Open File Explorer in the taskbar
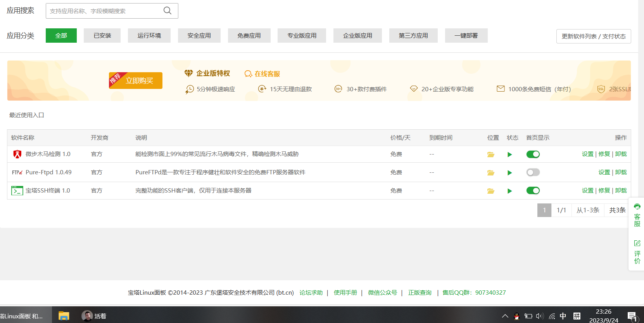Viewport: 644px width, 323px height. pos(64,316)
